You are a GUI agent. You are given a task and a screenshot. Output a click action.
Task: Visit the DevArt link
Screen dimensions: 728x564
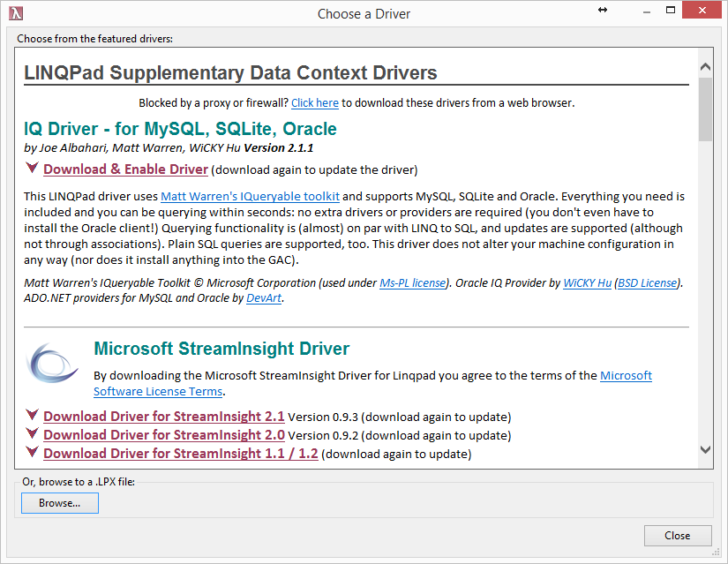pyautogui.click(x=264, y=297)
